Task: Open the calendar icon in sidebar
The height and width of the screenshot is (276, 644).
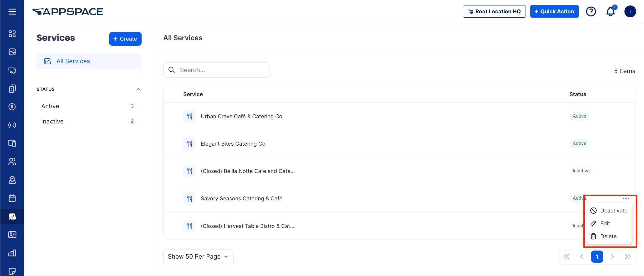Action: tap(12, 198)
